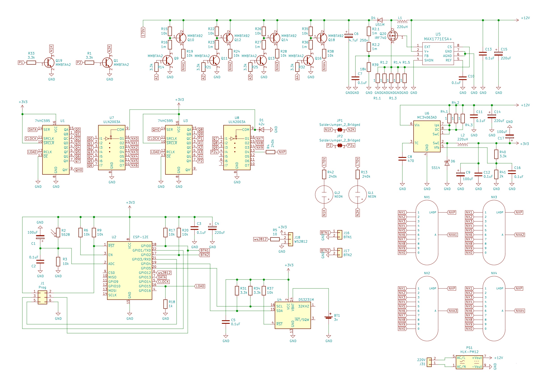Select the BT1 3v battery symbol
This screenshot has height=392, width=545.
tap(328, 317)
